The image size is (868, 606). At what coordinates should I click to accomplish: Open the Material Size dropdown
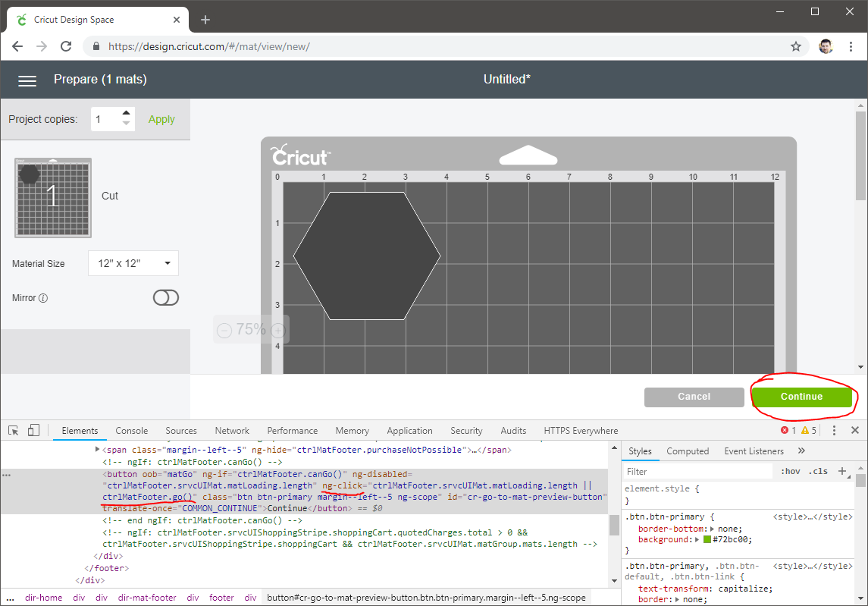[133, 264]
